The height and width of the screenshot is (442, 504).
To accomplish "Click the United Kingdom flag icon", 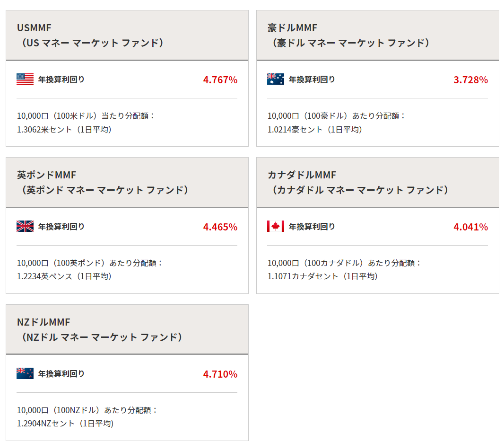I will pos(25,226).
